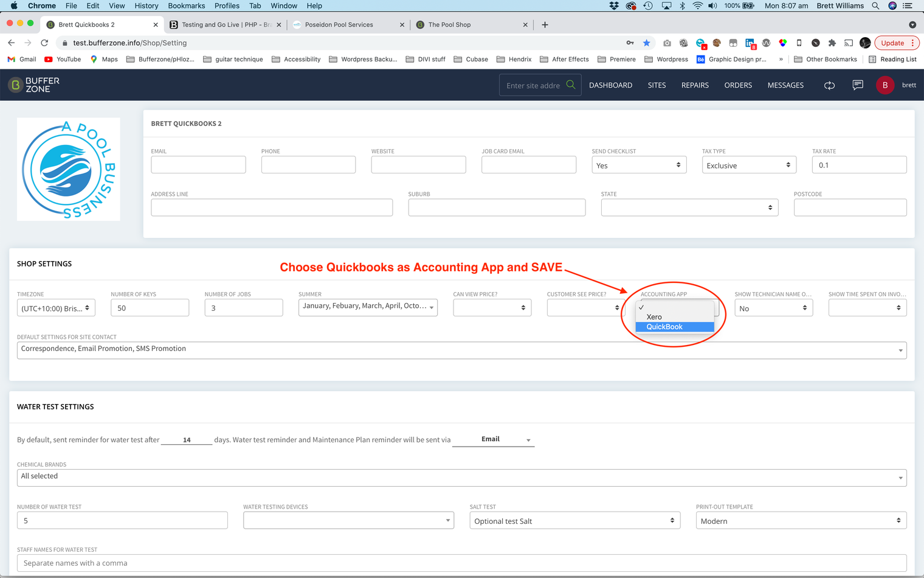
Task: Open the Send Checklist dropdown
Action: tap(639, 165)
